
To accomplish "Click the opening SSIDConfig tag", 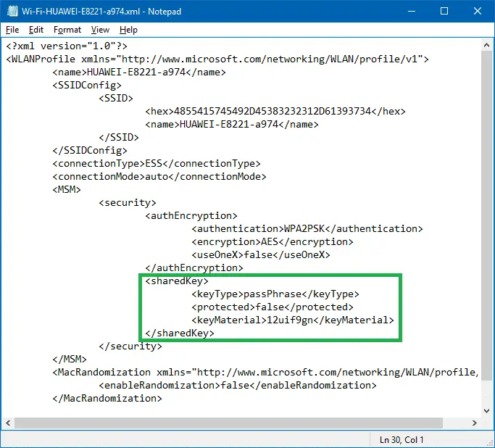I will click(87, 86).
